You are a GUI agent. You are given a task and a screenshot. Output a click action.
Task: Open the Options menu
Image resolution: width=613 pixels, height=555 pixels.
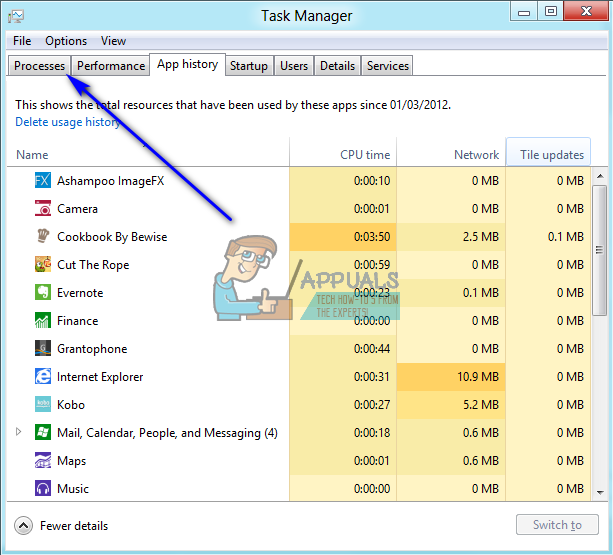(x=66, y=41)
